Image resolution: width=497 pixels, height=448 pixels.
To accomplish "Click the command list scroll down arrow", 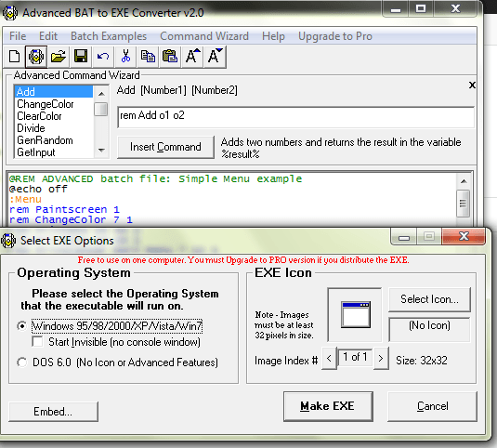I will 101,150.
